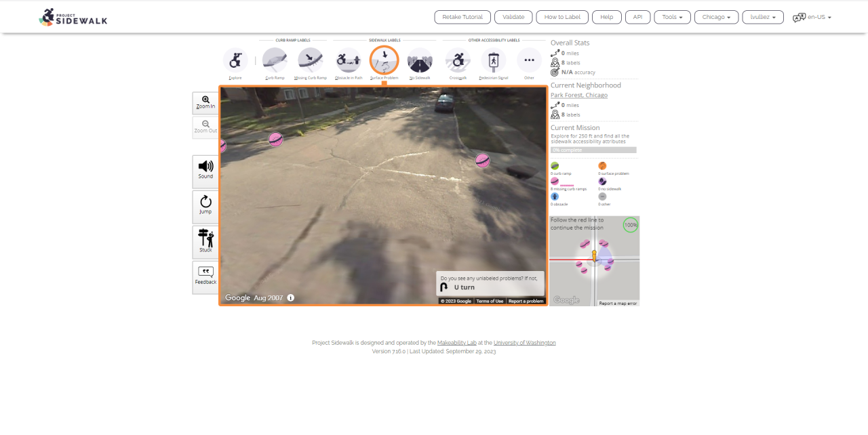Click the Zoom Out button
Screen dimensions: 868x435
click(205, 127)
